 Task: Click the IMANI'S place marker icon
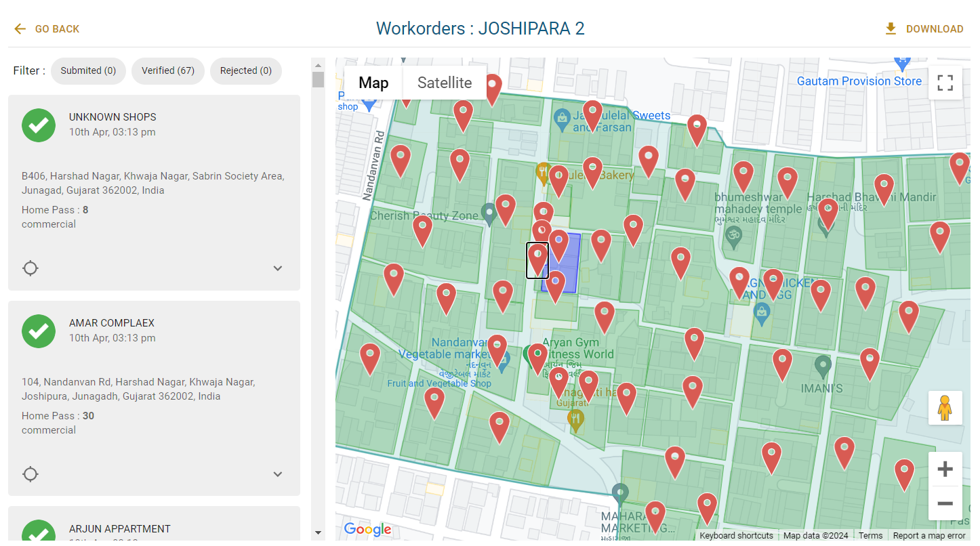click(x=823, y=366)
